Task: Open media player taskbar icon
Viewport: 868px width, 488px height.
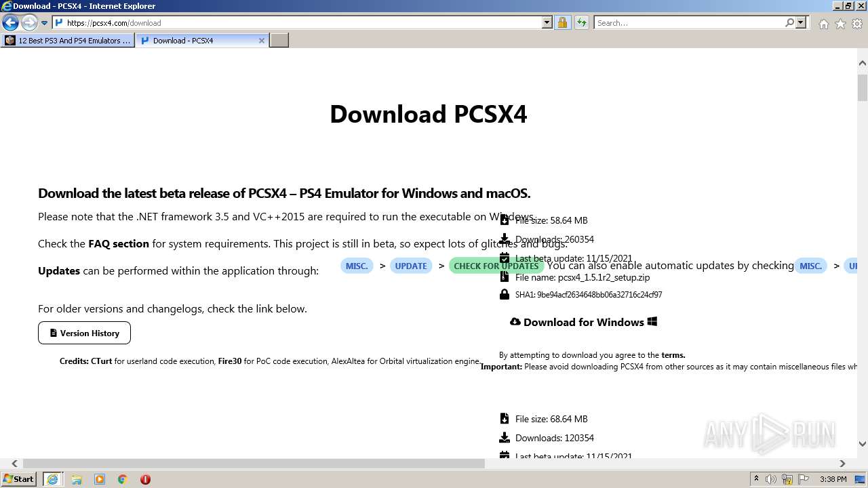Action: pyautogui.click(x=100, y=479)
